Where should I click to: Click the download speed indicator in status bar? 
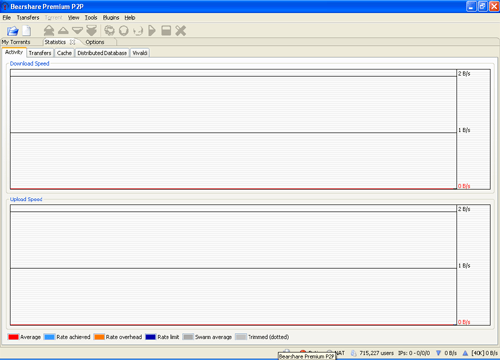(447, 353)
